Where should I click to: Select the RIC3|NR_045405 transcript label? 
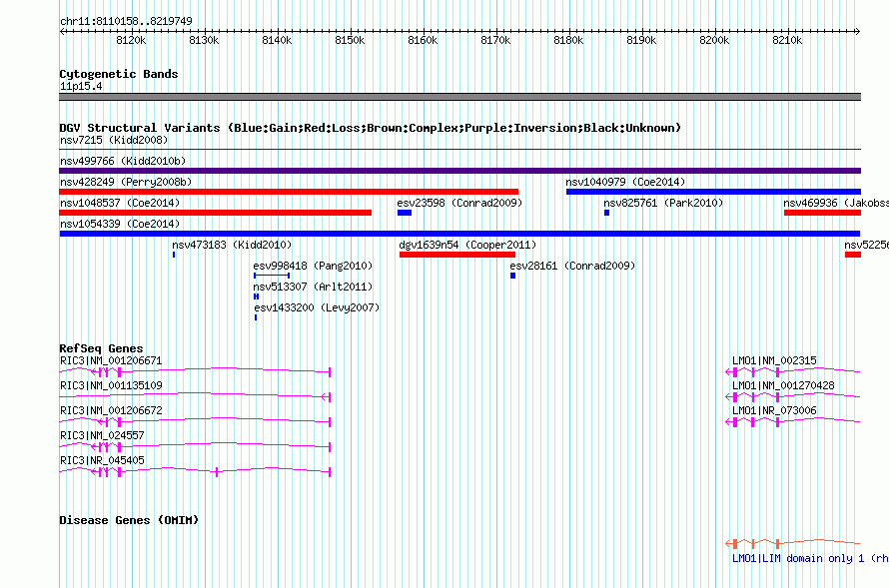point(102,460)
